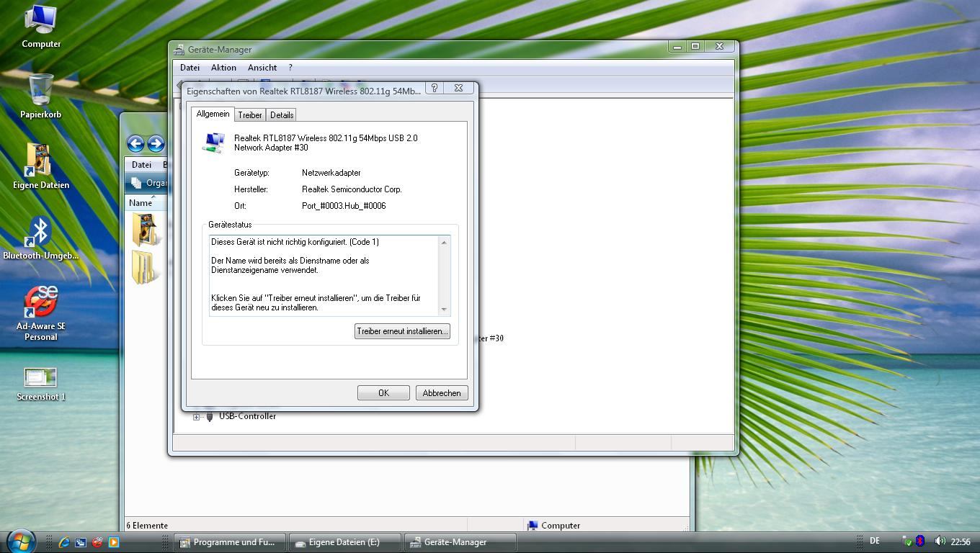The height and width of the screenshot is (553, 980).
Task: Click the help question-mark button in dialog title
Action: (435, 88)
